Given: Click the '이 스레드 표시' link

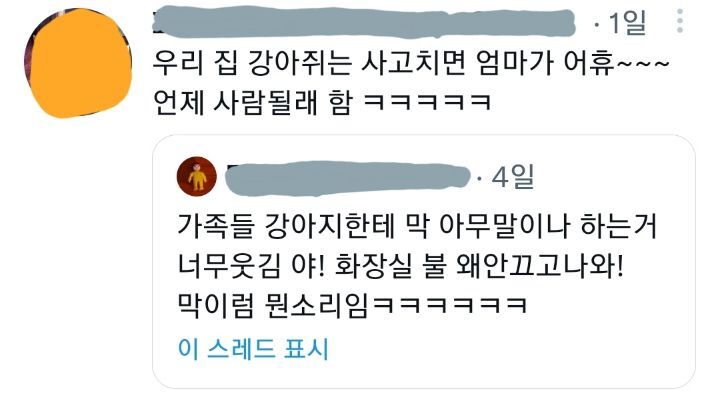Looking at the screenshot, I should 253,348.
